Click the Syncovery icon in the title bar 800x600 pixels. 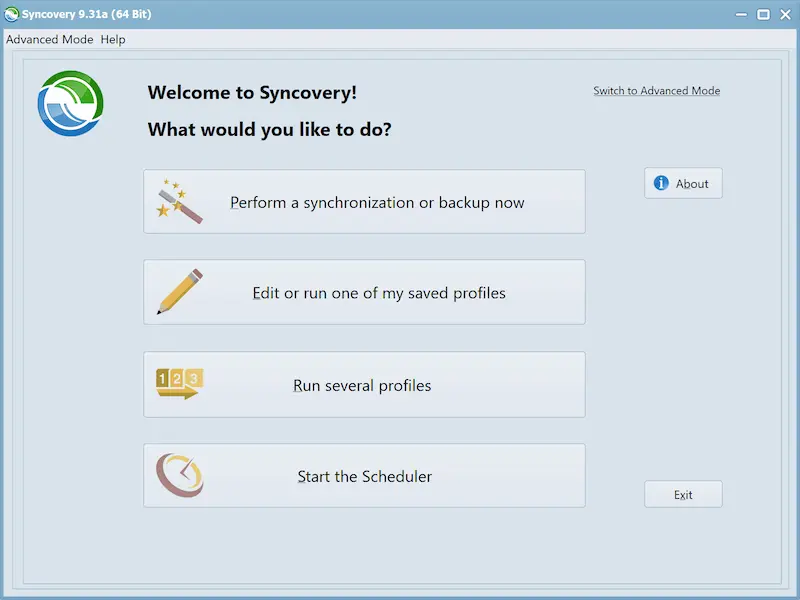click(x=12, y=14)
